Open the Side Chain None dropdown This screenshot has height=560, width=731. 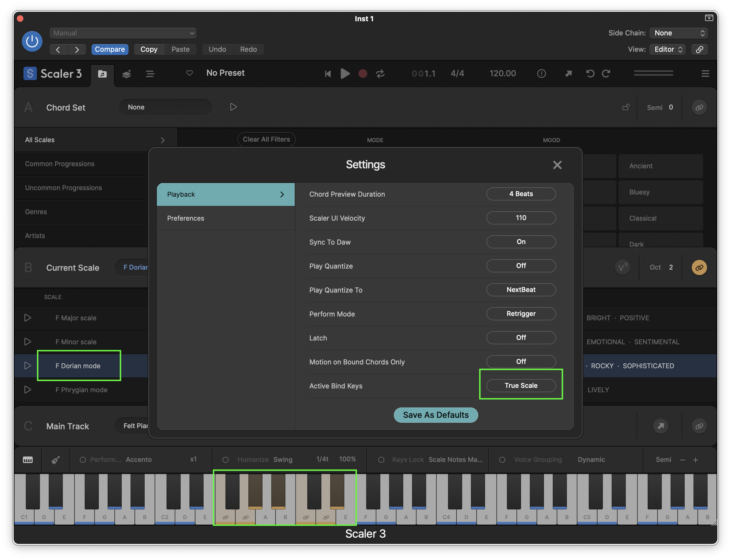coord(678,33)
